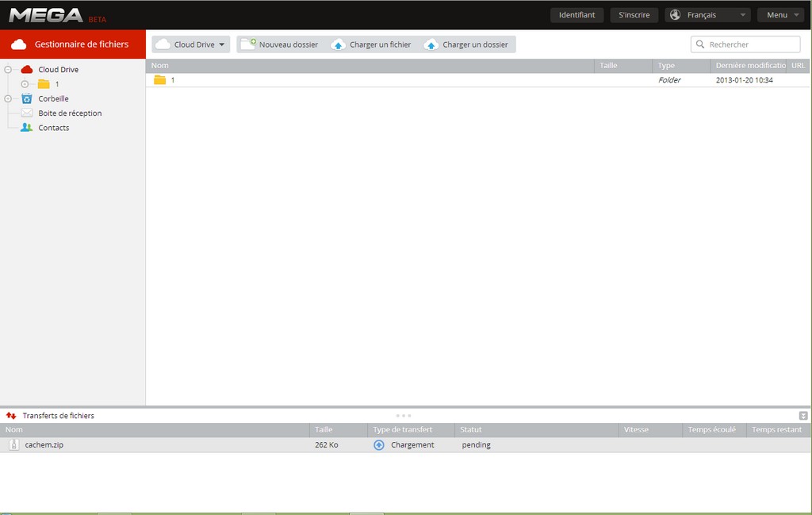
Task: Click the folder icon in file list row
Action: (159, 80)
